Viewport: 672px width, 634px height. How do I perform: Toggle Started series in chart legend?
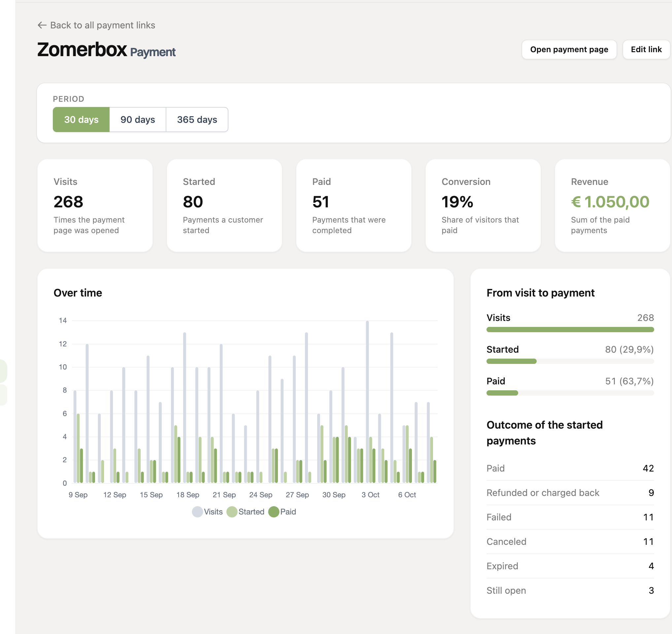pyautogui.click(x=246, y=511)
